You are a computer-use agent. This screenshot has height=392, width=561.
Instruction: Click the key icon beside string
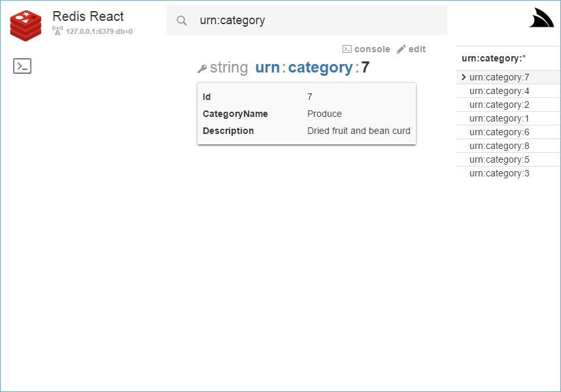click(x=202, y=69)
